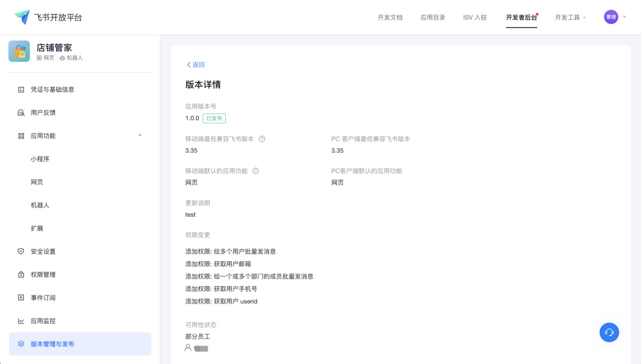Click the 凭证与基础信息 sidebar icon

21,89
